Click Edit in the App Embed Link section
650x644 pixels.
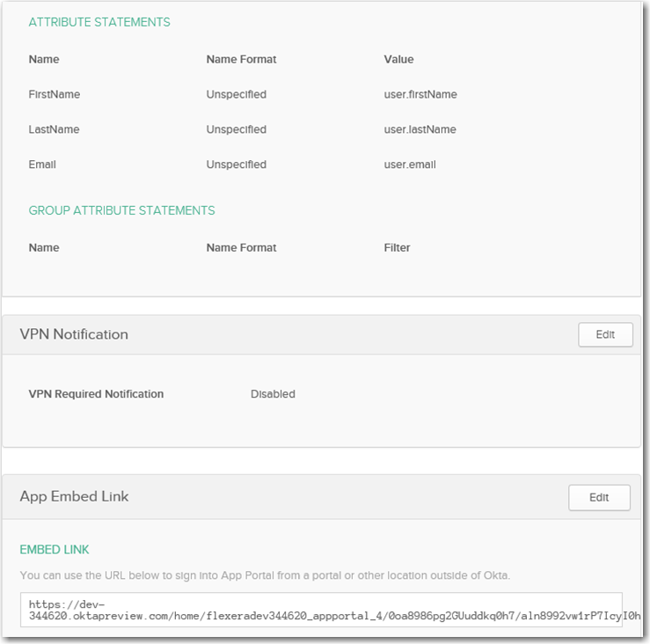[599, 497]
